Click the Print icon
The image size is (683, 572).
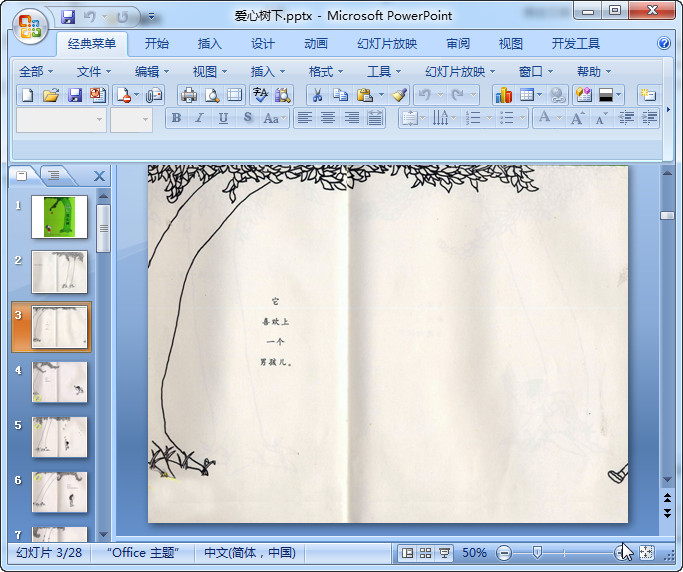point(189,95)
